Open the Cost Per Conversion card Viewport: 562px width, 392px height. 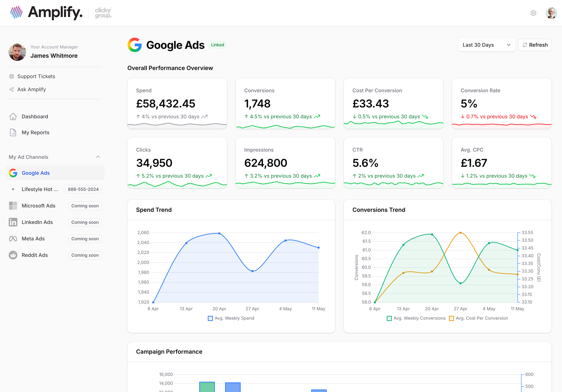pos(393,103)
